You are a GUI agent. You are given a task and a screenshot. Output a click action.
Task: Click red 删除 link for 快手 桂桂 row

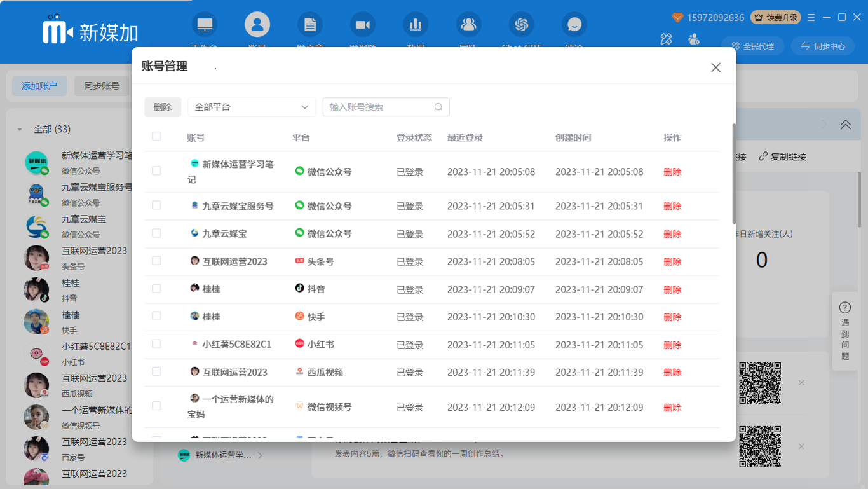click(672, 317)
